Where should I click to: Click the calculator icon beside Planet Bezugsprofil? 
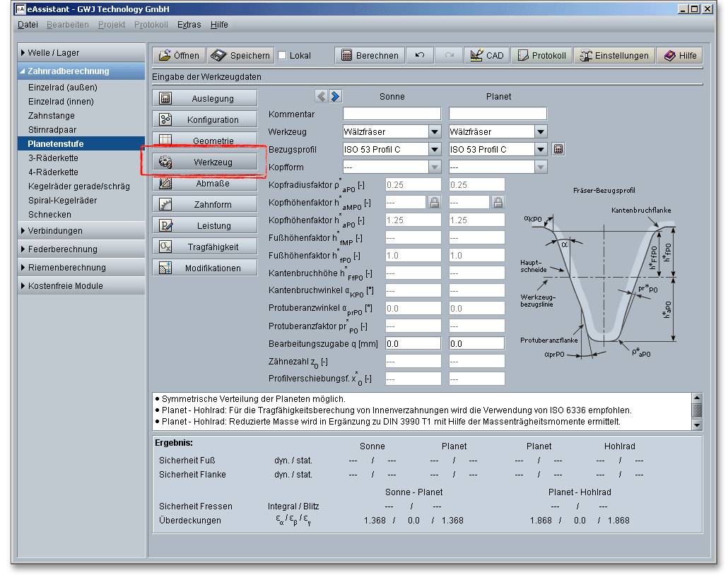tap(558, 149)
